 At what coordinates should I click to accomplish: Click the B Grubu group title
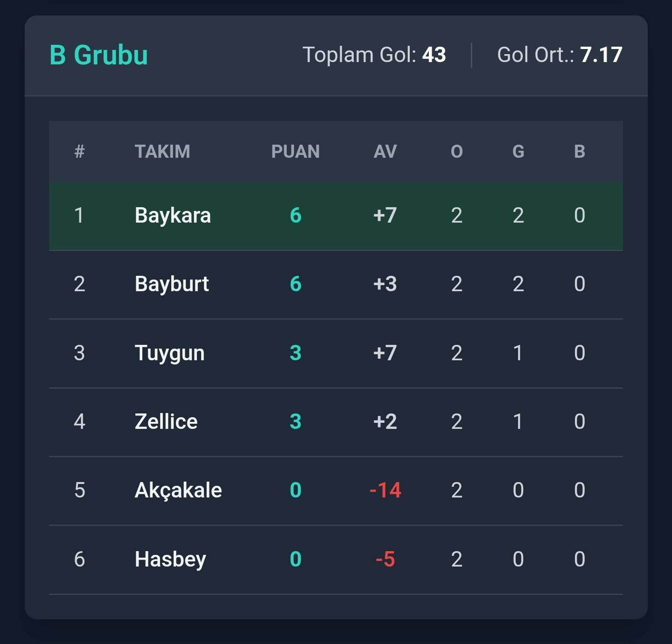[x=98, y=55]
